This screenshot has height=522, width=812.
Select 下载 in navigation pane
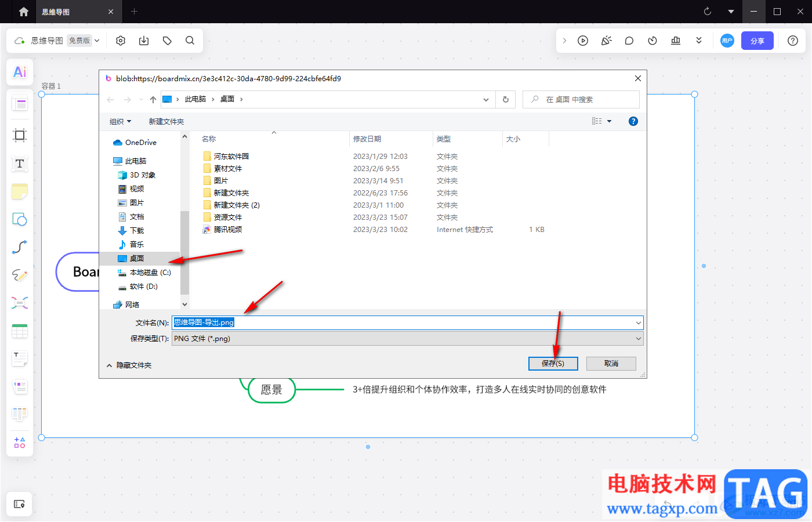(131, 231)
